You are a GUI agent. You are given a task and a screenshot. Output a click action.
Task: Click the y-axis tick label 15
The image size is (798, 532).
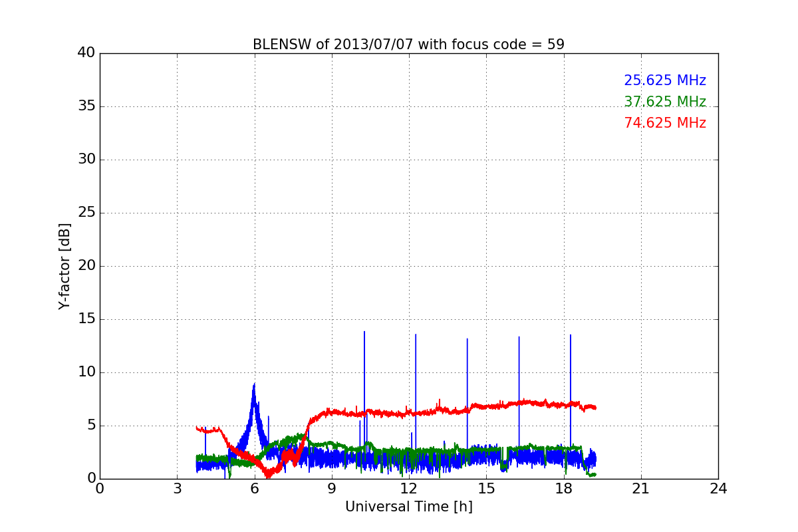pos(86,319)
